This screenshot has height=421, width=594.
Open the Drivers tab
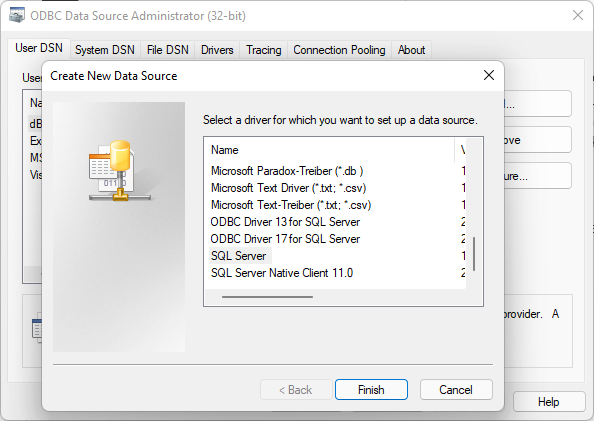pos(217,50)
